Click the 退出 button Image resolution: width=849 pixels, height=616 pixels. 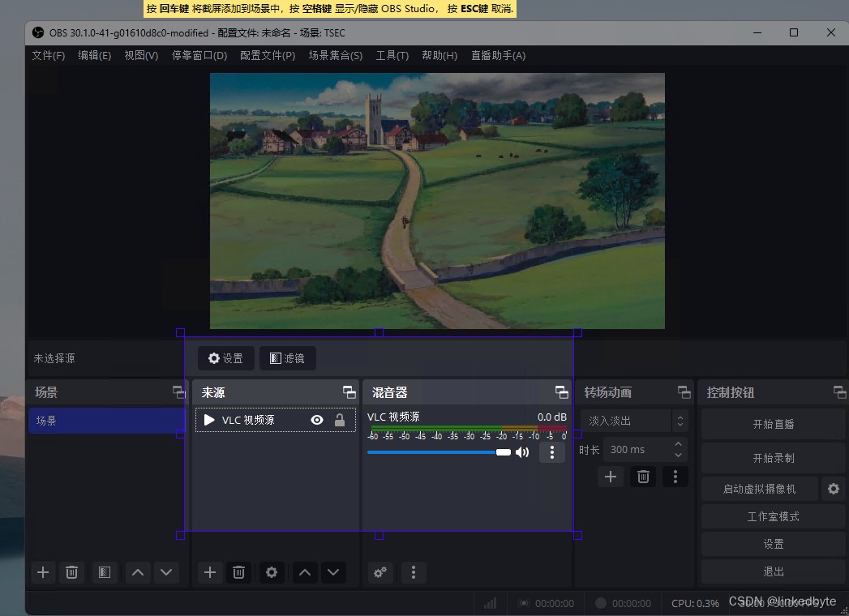point(774,571)
